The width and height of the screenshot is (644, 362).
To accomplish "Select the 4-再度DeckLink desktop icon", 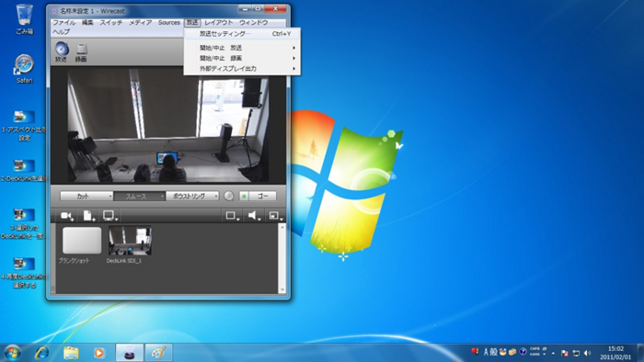I will pos(24,273).
